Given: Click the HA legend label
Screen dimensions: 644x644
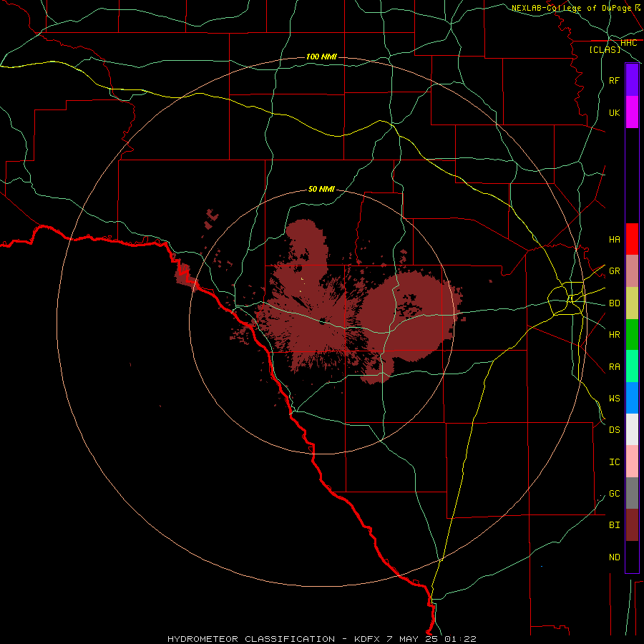Looking at the screenshot, I should tap(614, 240).
